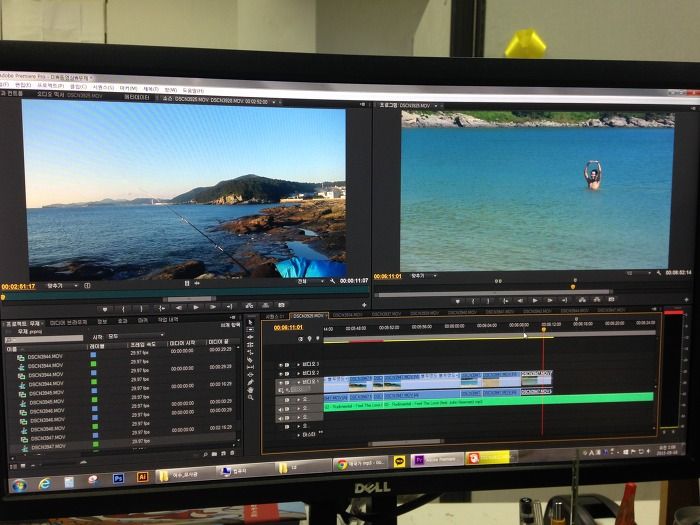The width and height of the screenshot is (700, 525).
Task: Step forward one frame in Program monitor
Action: (550, 300)
